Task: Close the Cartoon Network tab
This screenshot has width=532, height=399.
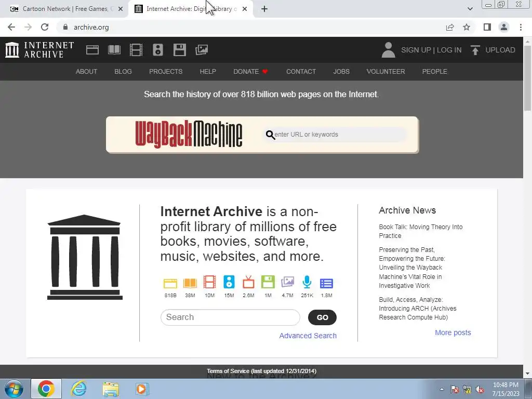Action: tap(121, 9)
